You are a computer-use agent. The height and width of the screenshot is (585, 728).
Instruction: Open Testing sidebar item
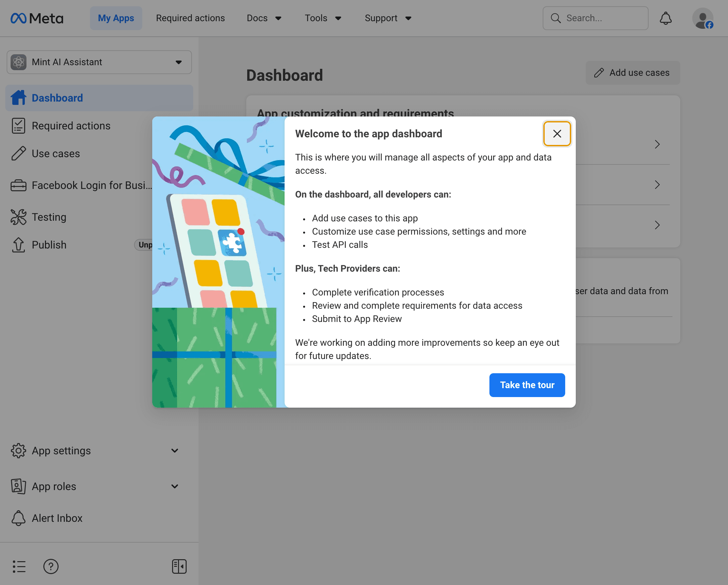(x=49, y=217)
